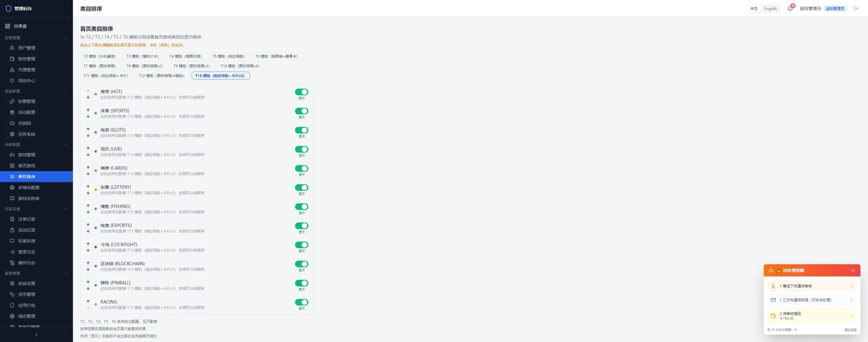Click 暂时忽略 in reminder popup

(850, 330)
